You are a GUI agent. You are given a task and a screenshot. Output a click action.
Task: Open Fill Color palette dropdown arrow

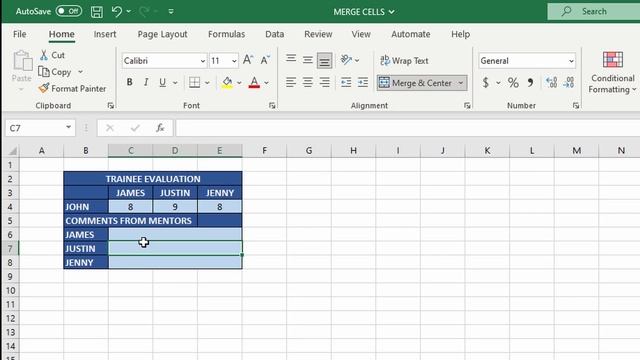pyautogui.click(x=239, y=83)
